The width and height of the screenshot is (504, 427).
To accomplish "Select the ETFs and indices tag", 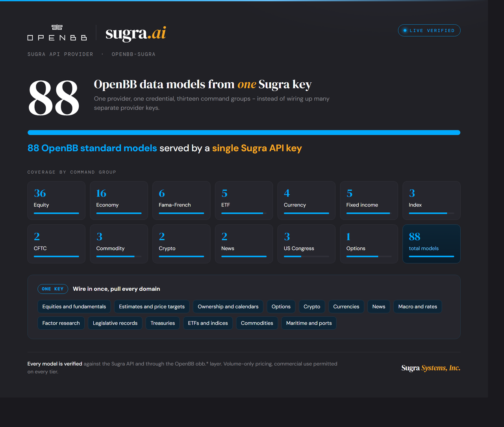I will click(208, 323).
